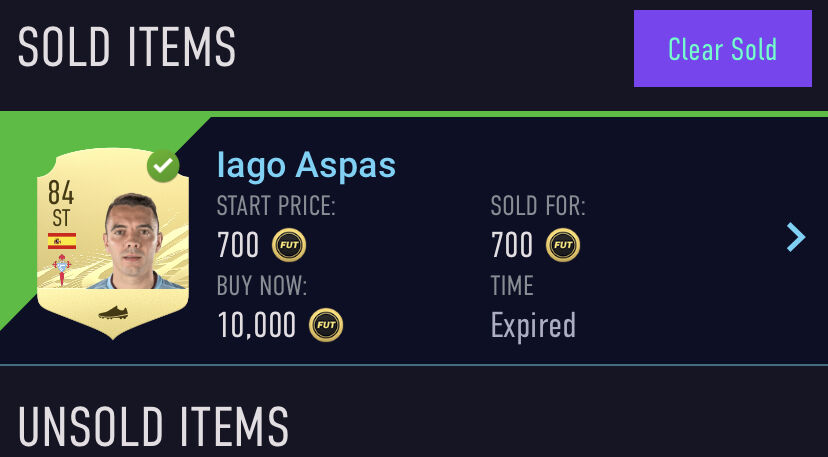828x457 pixels.
Task: Click the Sold Items section heading
Action: [127, 47]
